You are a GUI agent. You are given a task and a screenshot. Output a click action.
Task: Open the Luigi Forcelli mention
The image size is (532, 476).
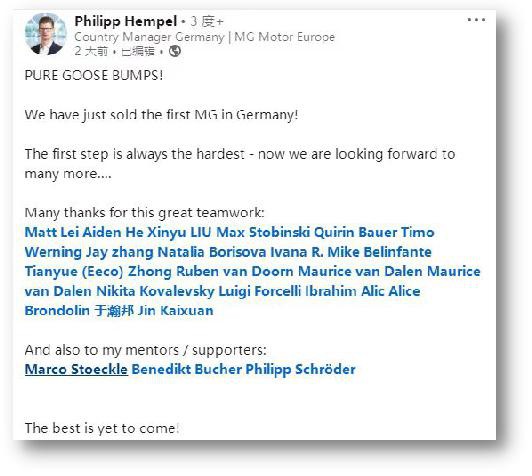[260, 291]
